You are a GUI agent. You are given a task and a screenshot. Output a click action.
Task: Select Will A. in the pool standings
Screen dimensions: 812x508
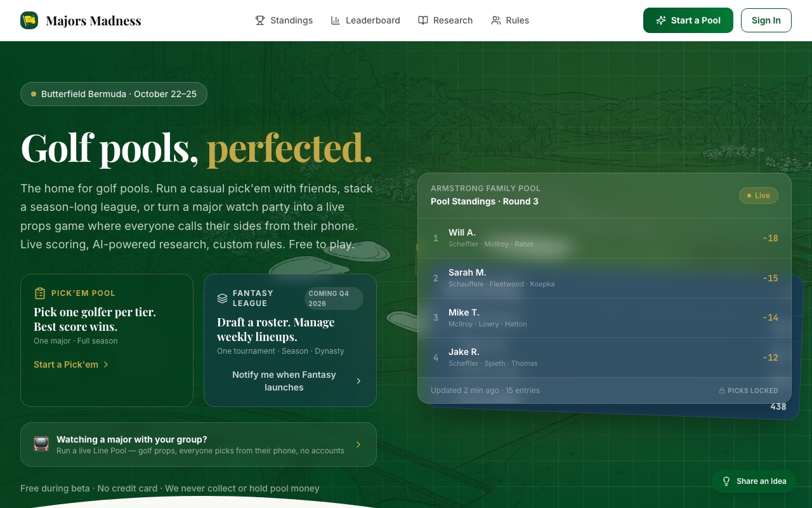coord(605,238)
